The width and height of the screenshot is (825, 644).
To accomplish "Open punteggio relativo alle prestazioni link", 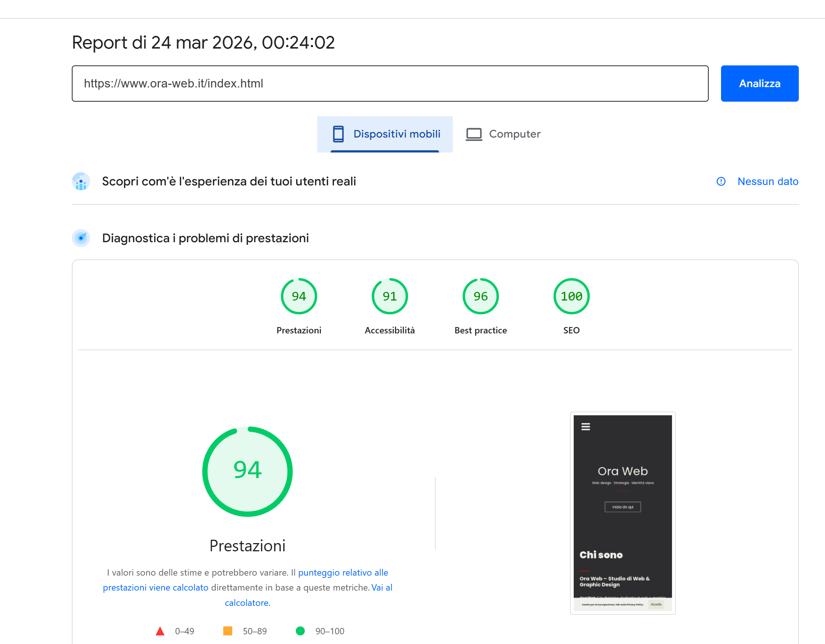I will tap(343, 573).
